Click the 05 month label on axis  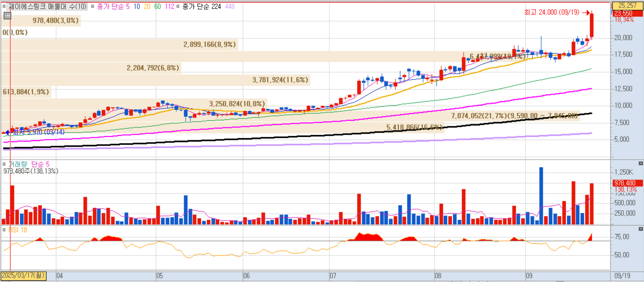click(160, 276)
